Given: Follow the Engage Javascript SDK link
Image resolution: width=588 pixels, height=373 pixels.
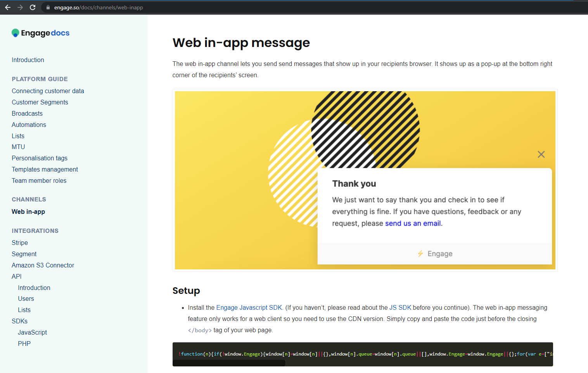Looking at the screenshot, I should [x=249, y=307].
